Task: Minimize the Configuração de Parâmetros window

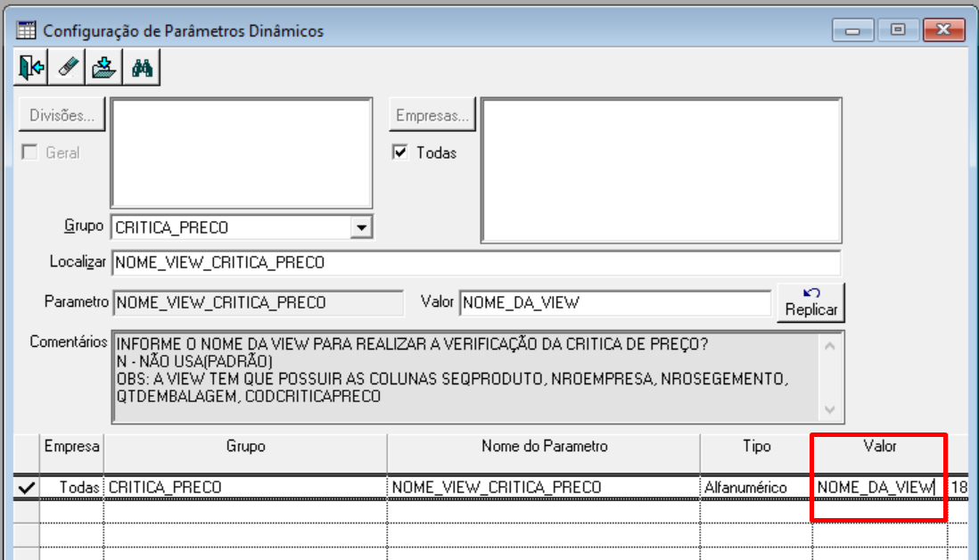Action: 853,30
